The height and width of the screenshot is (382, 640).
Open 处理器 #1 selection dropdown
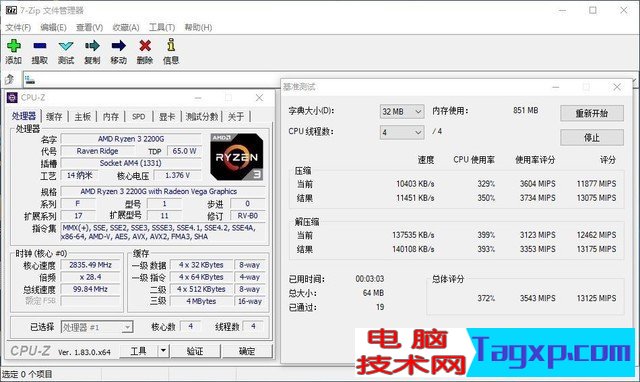click(x=97, y=327)
